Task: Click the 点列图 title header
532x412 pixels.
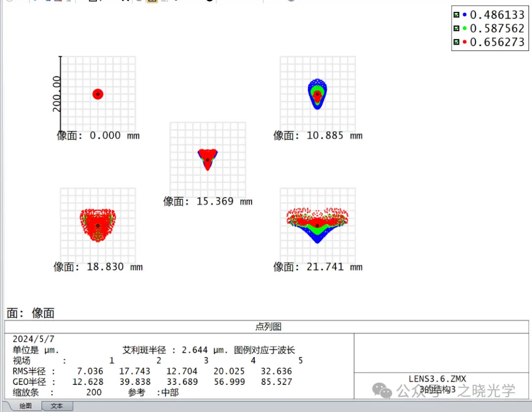Action: 268,326
